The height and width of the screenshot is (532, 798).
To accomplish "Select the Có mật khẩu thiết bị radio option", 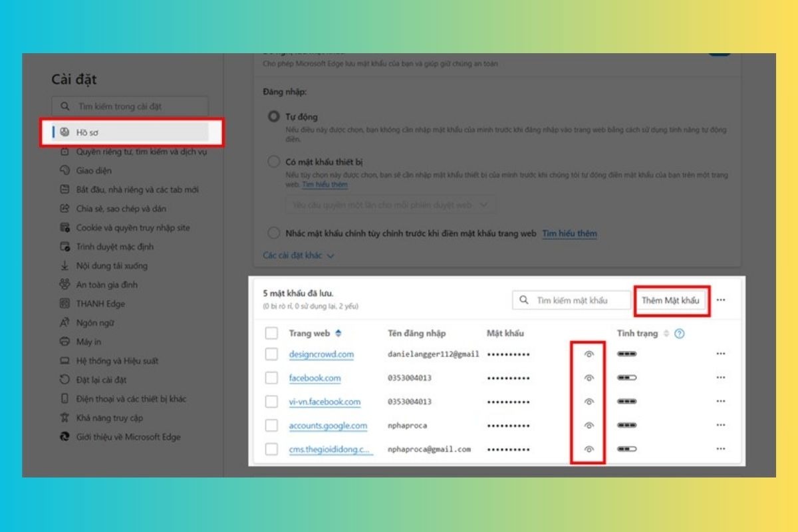I will pyautogui.click(x=273, y=162).
